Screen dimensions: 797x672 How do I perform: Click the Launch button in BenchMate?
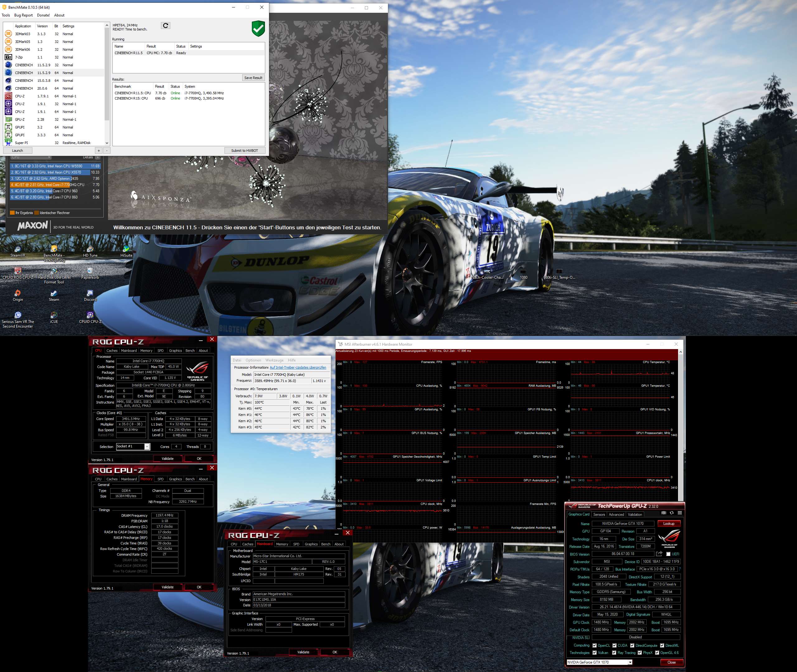(x=17, y=151)
